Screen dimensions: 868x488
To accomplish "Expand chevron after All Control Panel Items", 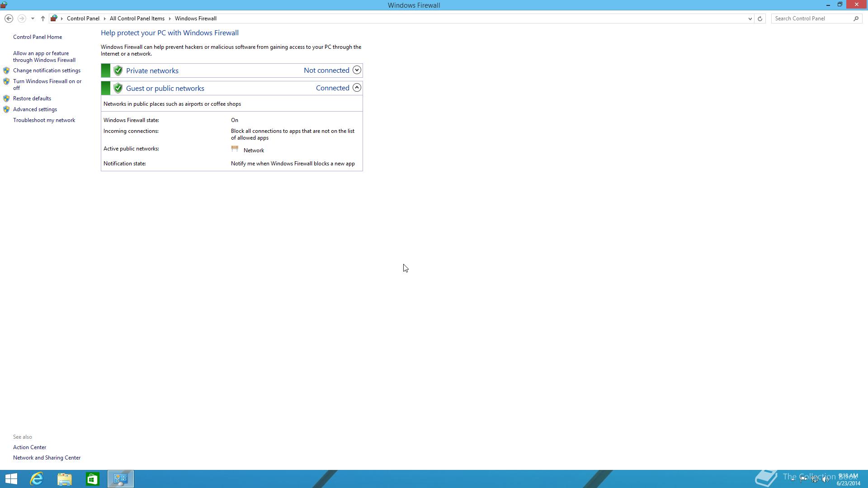I will point(170,19).
